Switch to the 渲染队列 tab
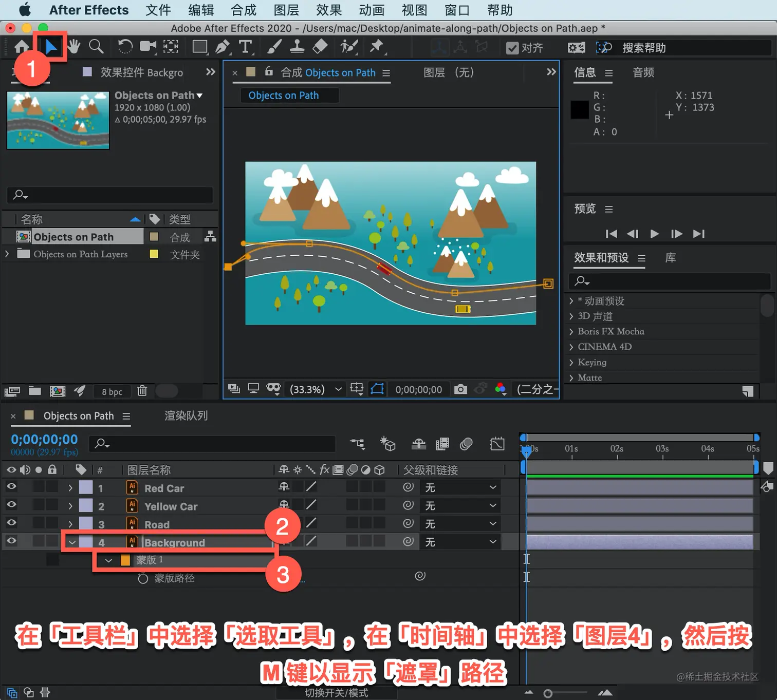This screenshot has width=777, height=700. [186, 415]
